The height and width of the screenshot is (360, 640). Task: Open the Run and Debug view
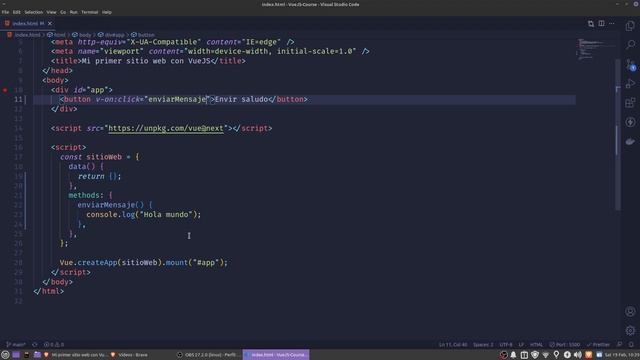pyautogui.click(x=630, y=84)
